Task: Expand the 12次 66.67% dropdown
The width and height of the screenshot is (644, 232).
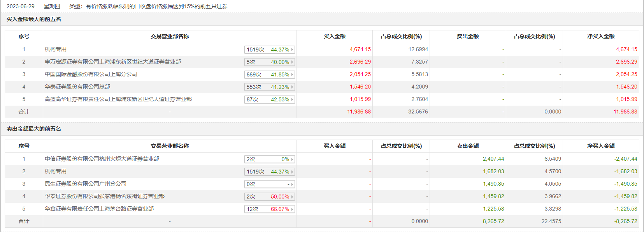Action: [x=269, y=209]
